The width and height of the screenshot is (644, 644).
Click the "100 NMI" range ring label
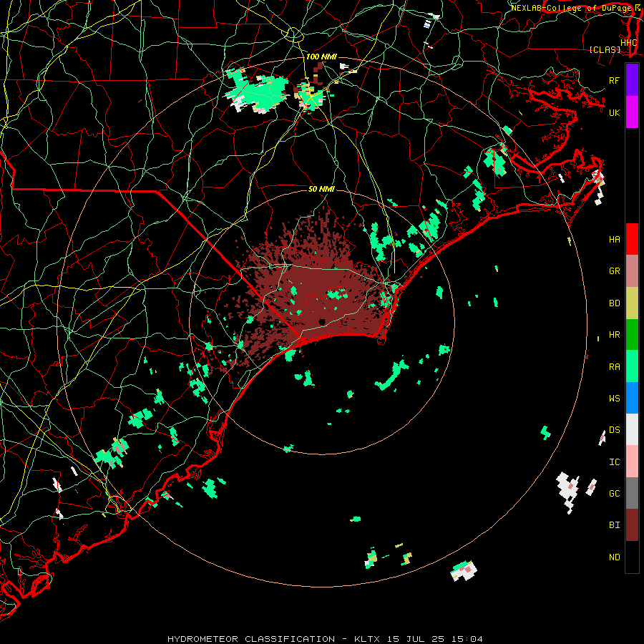click(321, 57)
